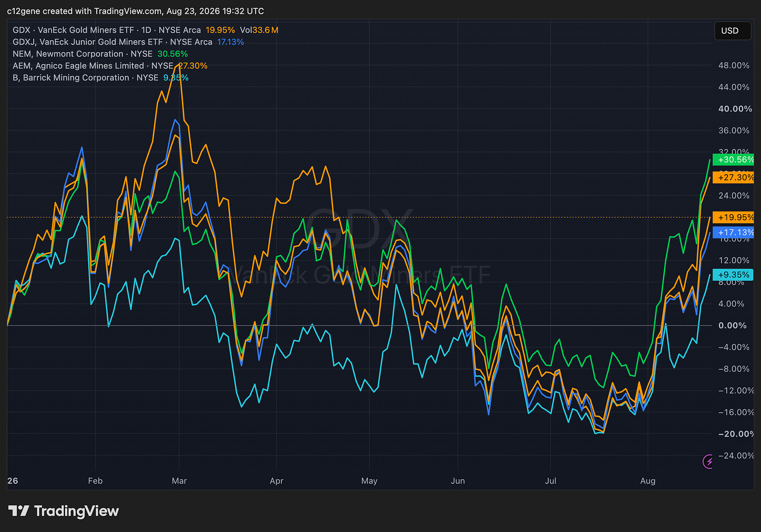Screen dimensions: 761x532
Task: Click the Vol 33.6 M volume reading
Action: [x=259, y=30]
